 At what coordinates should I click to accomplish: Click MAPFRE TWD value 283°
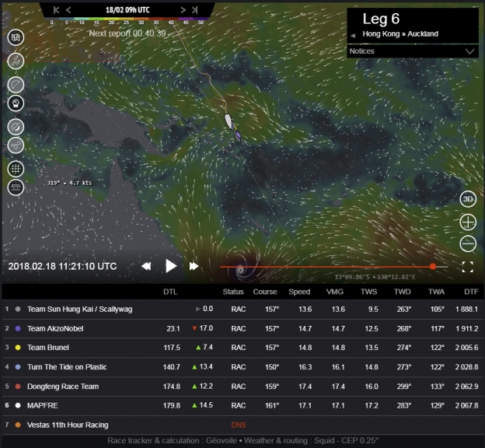pyautogui.click(x=404, y=405)
